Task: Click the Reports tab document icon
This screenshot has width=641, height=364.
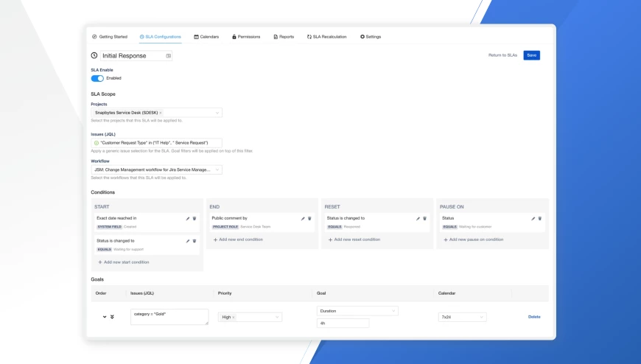Action: pos(276,37)
